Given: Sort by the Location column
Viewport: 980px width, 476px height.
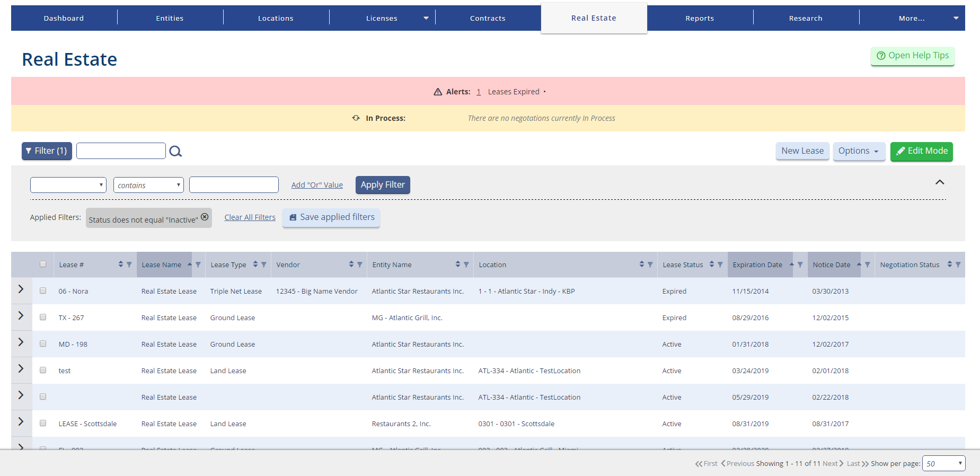Looking at the screenshot, I should (x=642, y=265).
